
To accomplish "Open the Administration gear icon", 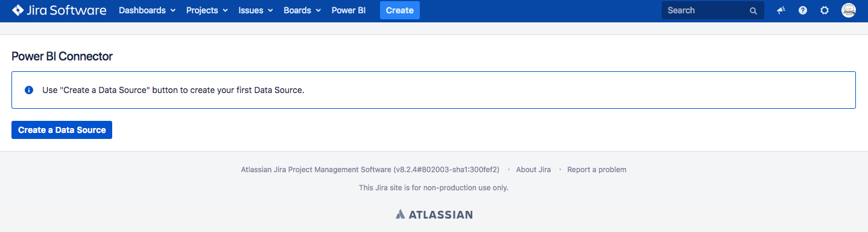I will 825,10.
